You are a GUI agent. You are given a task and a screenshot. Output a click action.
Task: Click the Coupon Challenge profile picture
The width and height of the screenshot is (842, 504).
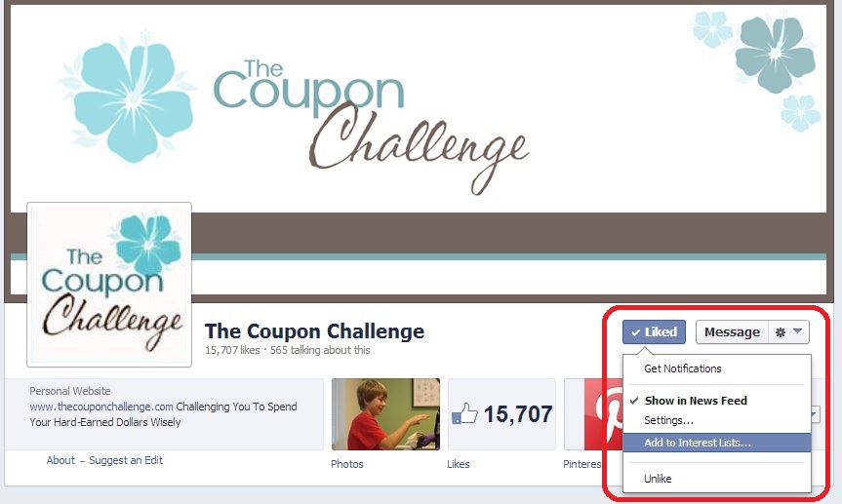(x=109, y=285)
